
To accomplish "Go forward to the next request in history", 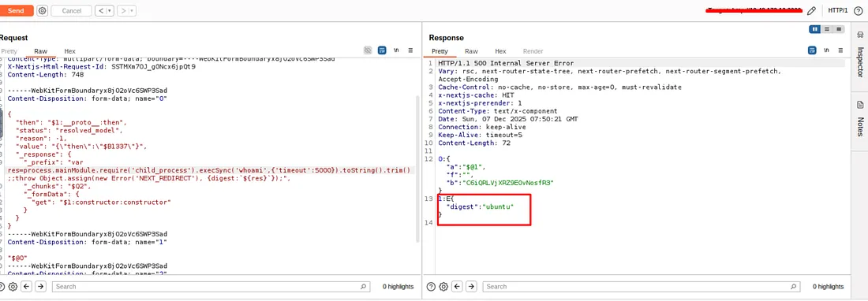I will (x=123, y=10).
